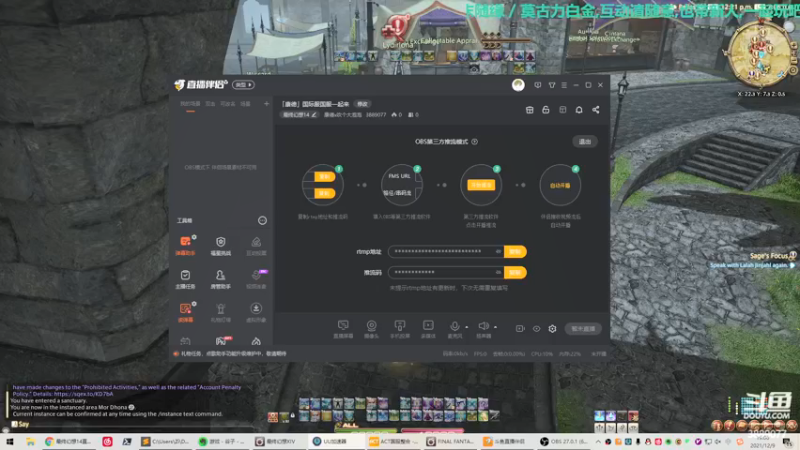Open the download arrow tool in the toolbox

coord(256,312)
